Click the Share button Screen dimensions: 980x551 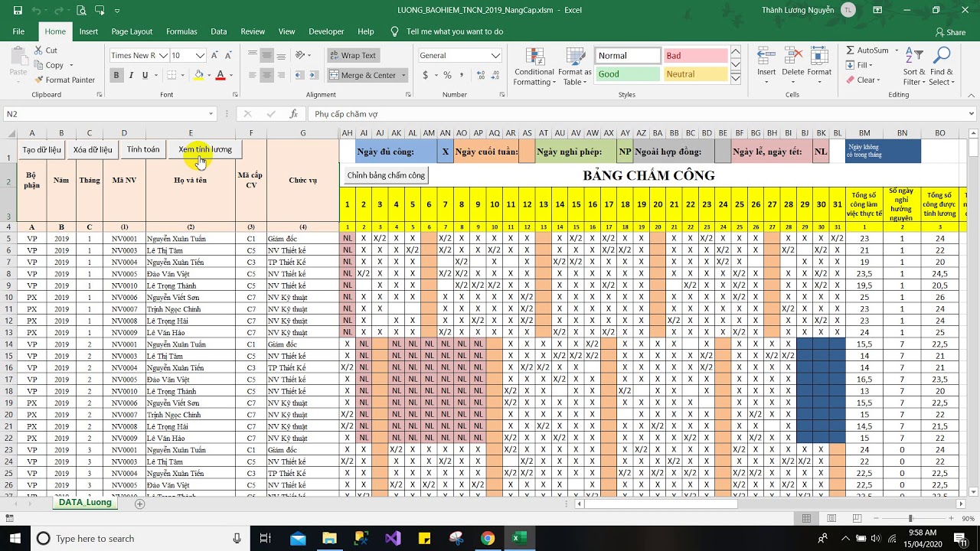click(x=950, y=32)
